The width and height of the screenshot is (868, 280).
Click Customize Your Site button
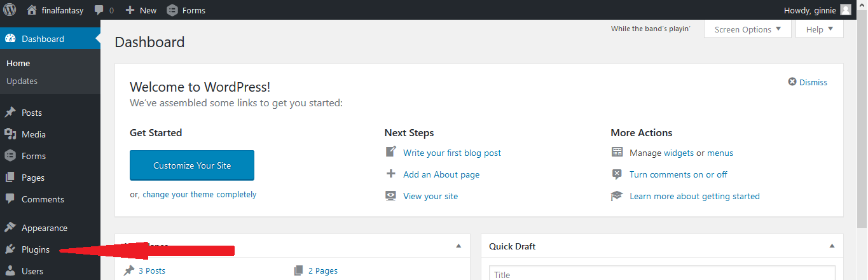(192, 165)
